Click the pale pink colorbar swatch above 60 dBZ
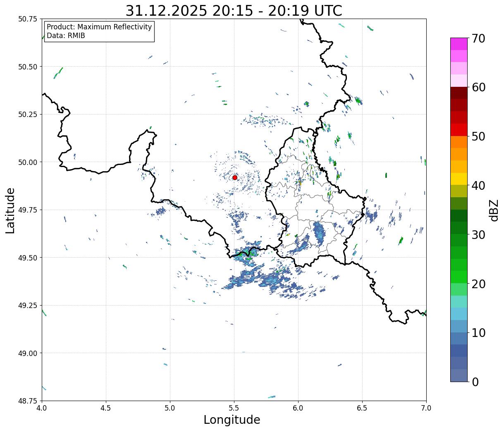 click(459, 81)
